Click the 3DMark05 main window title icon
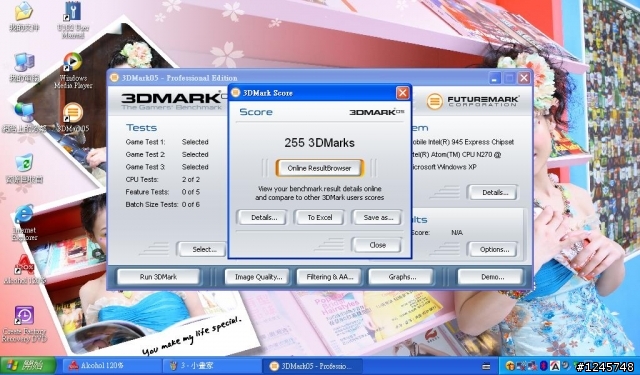This screenshot has width=640, height=375. click(115, 78)
